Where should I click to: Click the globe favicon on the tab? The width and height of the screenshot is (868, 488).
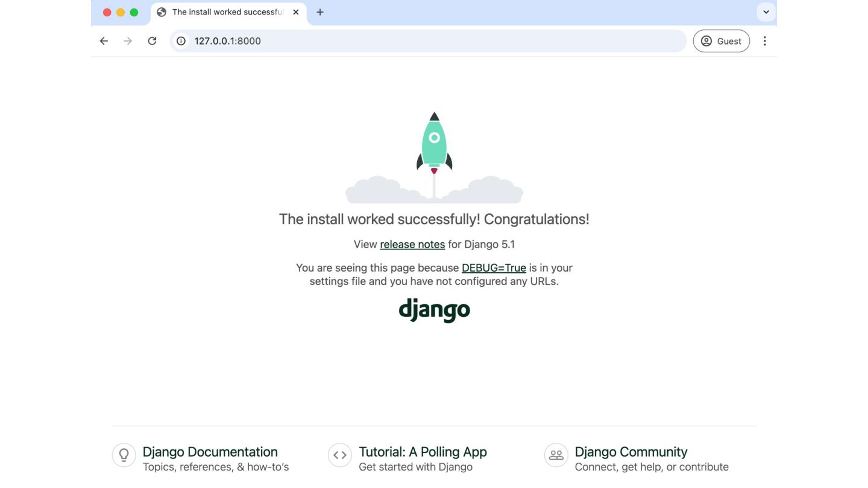[162, 12]
